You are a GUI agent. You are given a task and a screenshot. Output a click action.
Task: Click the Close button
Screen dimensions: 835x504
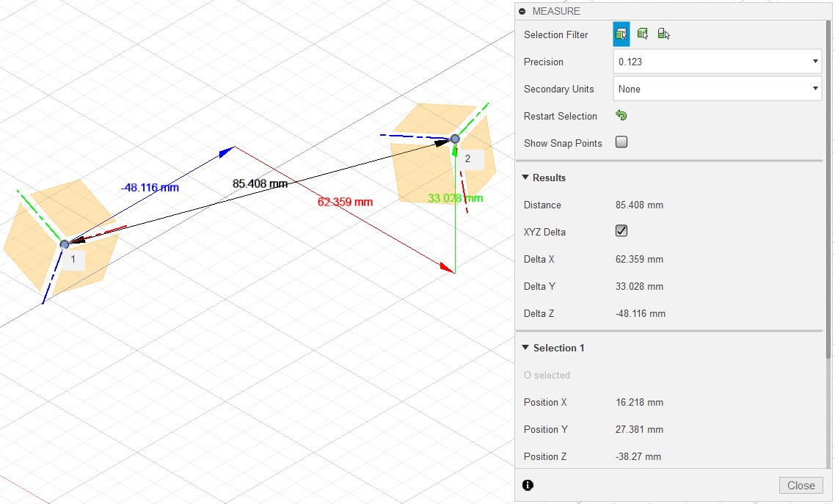tap(801, 485)
